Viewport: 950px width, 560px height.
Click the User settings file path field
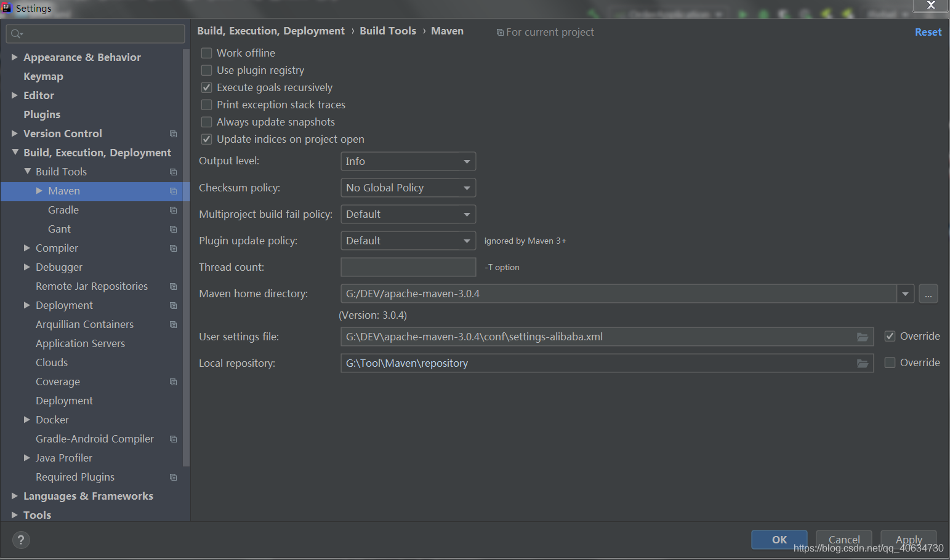(607, 337)
